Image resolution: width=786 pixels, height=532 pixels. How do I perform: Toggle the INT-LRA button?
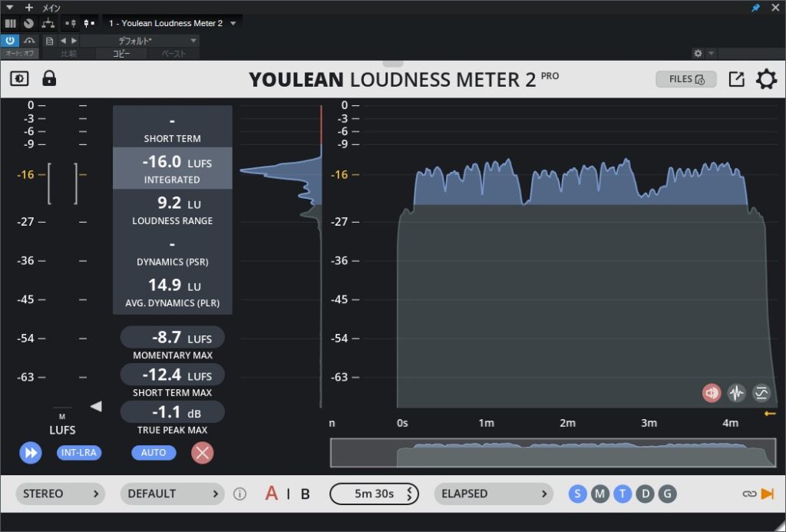click(79, 453)
